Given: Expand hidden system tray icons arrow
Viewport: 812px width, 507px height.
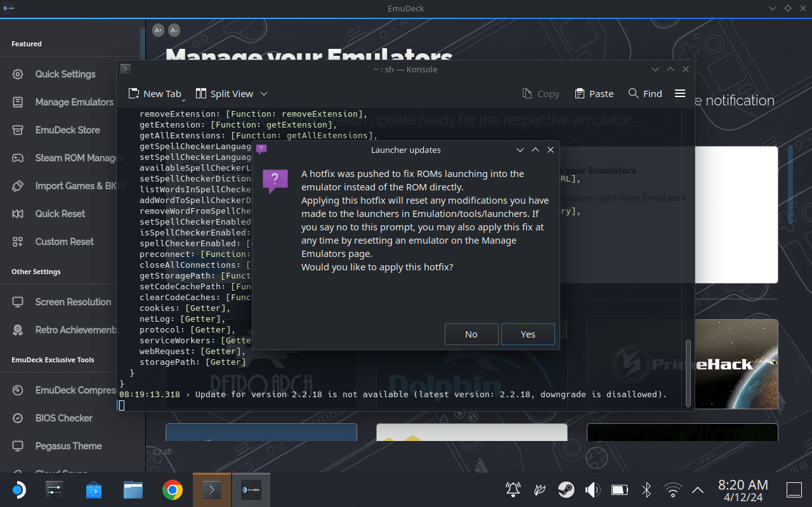Looking at the screenshot, I should pos(698,490).
